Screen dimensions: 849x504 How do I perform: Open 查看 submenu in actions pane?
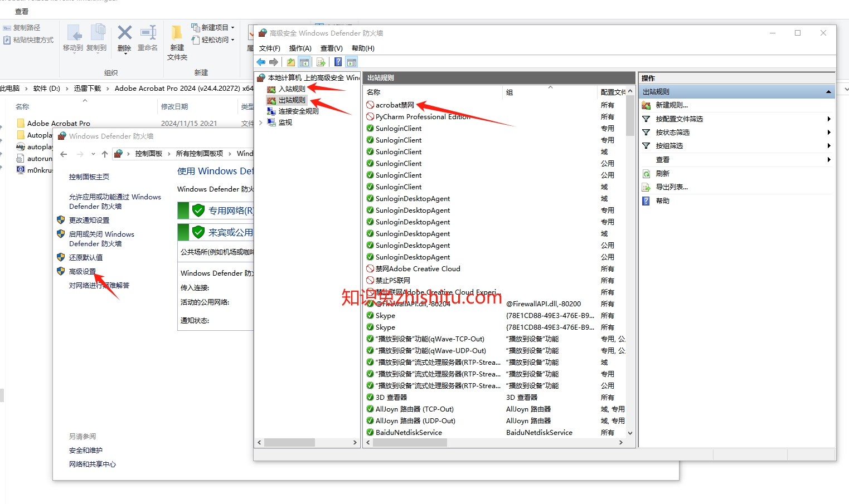tap(662, 160)
